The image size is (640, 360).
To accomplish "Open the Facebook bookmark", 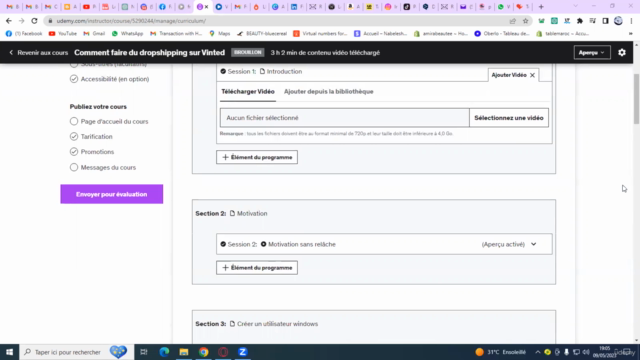I will coord(24,34).
